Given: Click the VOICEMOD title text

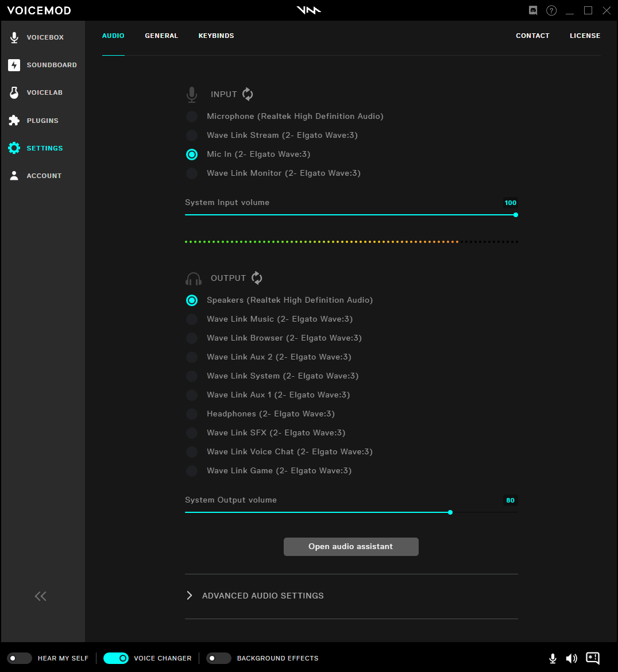Looking at the screenshot, I should tap(39, 11).
